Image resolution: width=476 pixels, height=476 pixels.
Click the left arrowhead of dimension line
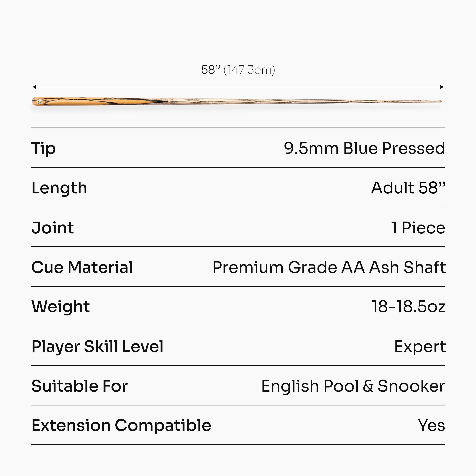(x=34, y=87)
